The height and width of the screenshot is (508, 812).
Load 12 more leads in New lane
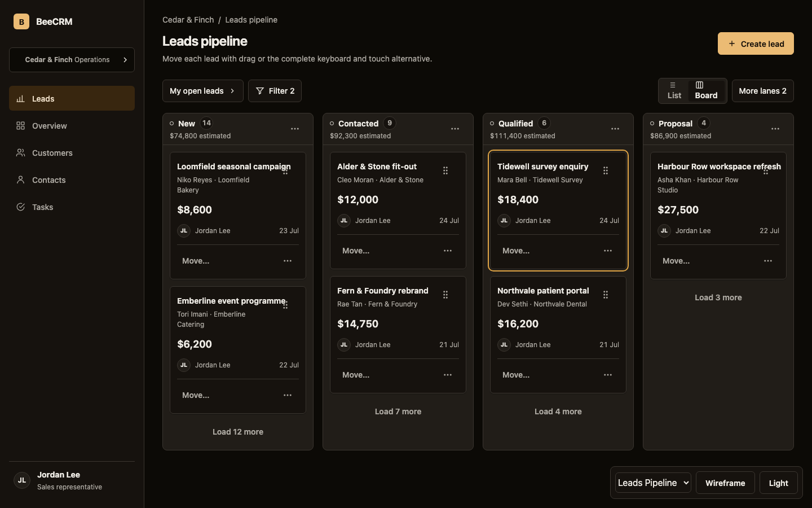coord(238,432)
